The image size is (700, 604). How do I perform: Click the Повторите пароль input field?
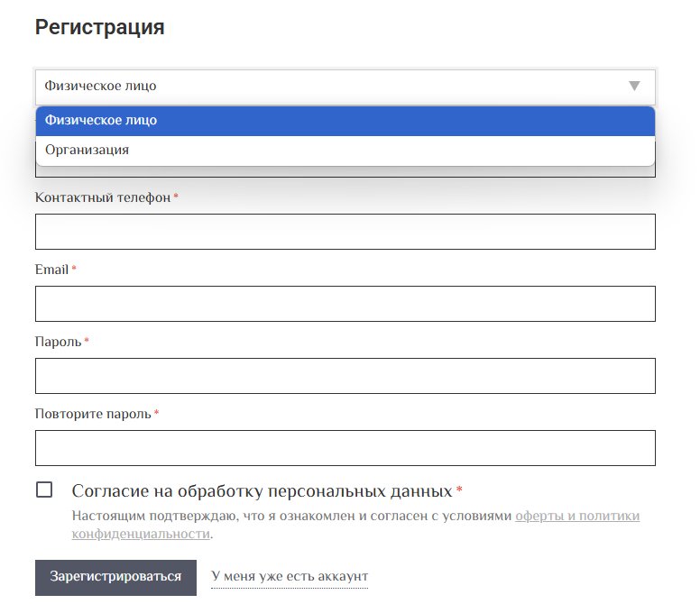[x=345, y=448]
